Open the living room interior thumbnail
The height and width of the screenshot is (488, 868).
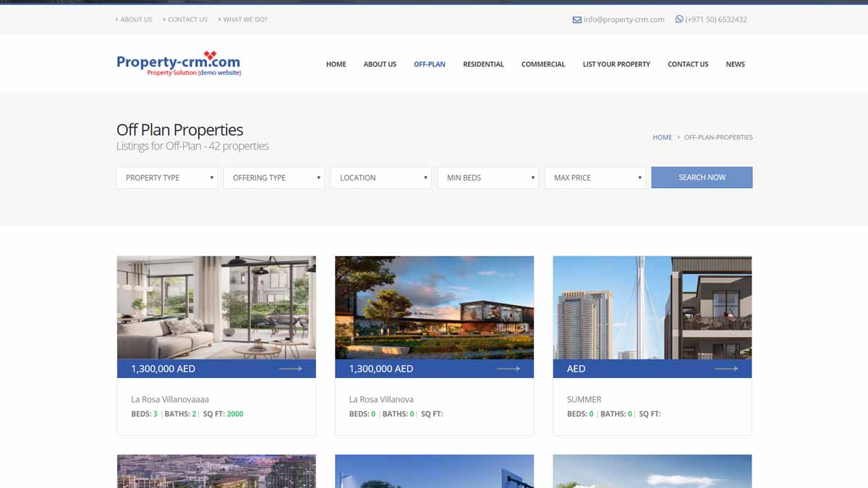[x=216, y=307]
